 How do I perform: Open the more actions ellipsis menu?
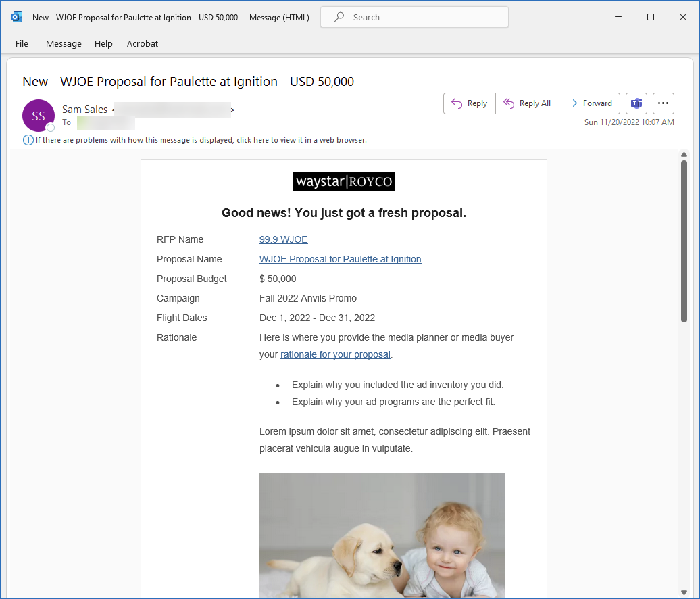tap(663, 103)
